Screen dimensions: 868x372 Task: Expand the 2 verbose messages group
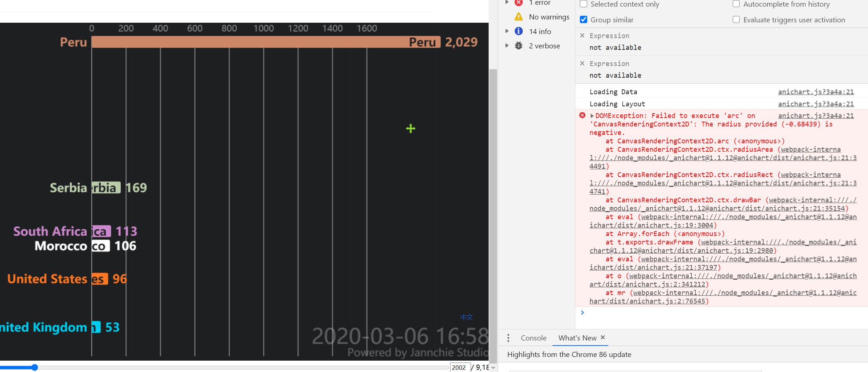(507, 45)
